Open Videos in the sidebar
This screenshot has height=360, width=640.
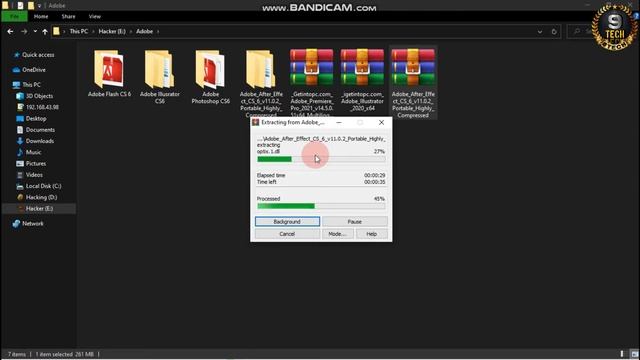[34, 175]
